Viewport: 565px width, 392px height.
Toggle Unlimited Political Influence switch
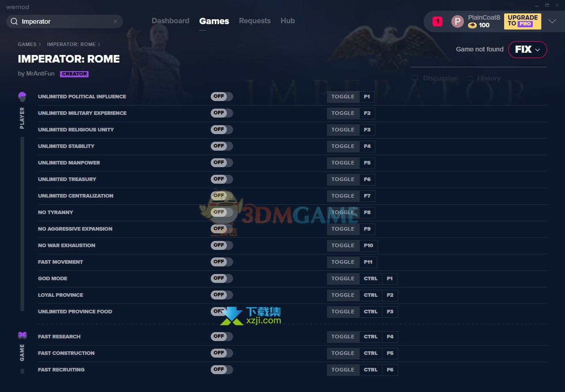[x=222, y=97]
